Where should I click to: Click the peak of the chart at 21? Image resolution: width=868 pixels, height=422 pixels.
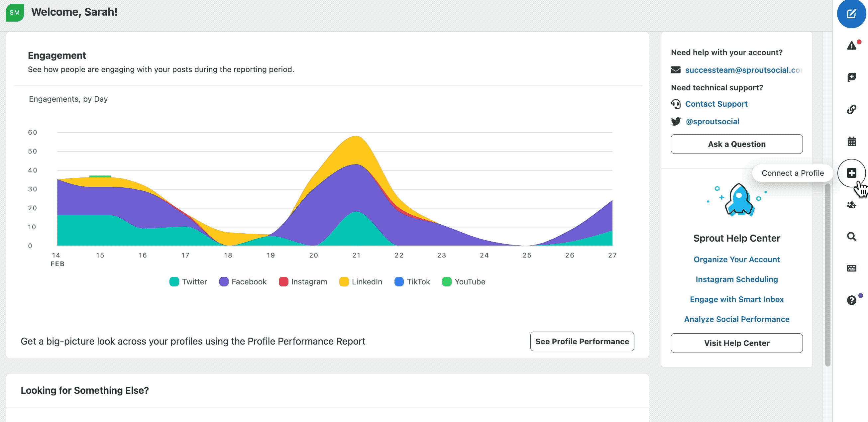pyautogui.click(x=356, y=136)
